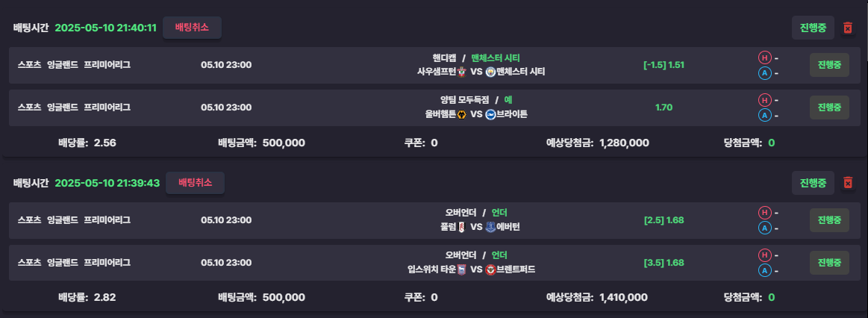This screenshot has width=868, height=318.
Task: Click the Ipswich Town crest icon
Action: tap(462, 269)
